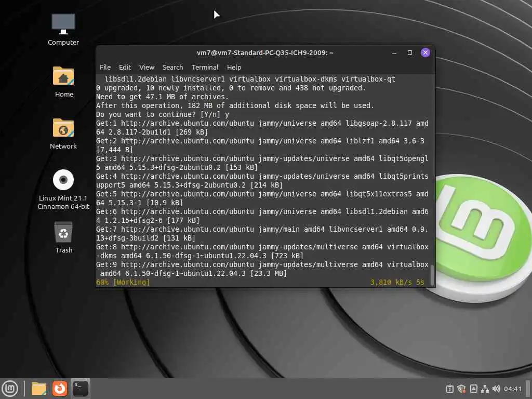Viewport: 532px width, 399px height.
Task: Click the 'Need to get 47.1 MB of archives.' line
Action: point(163,97)
